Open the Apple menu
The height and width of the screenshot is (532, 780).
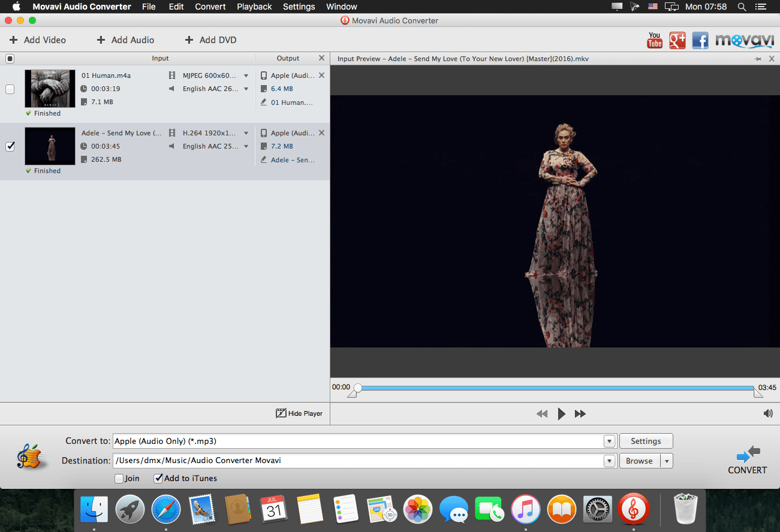[16, 7]
